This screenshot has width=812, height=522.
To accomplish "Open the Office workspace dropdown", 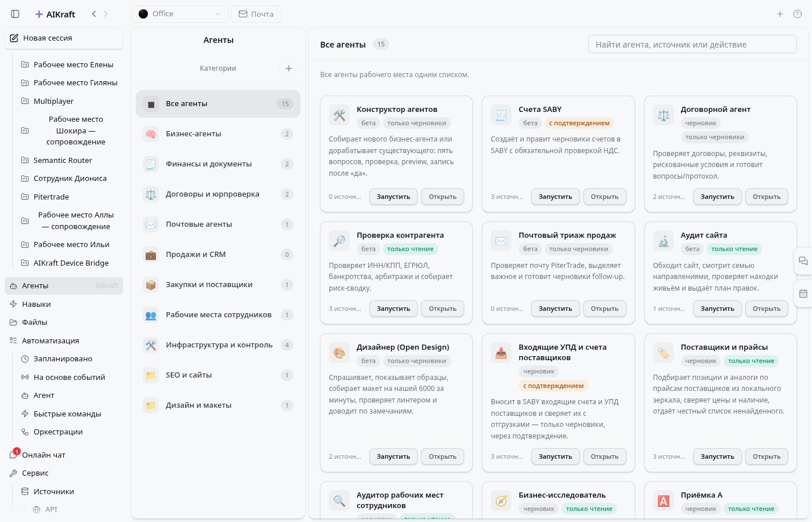I will point(179,14).
